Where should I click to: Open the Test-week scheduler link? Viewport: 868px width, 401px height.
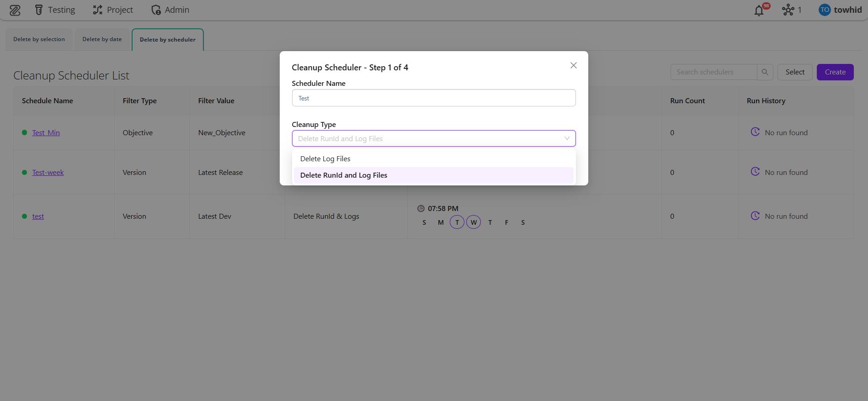pyautogui.click(x=48, y=173)
